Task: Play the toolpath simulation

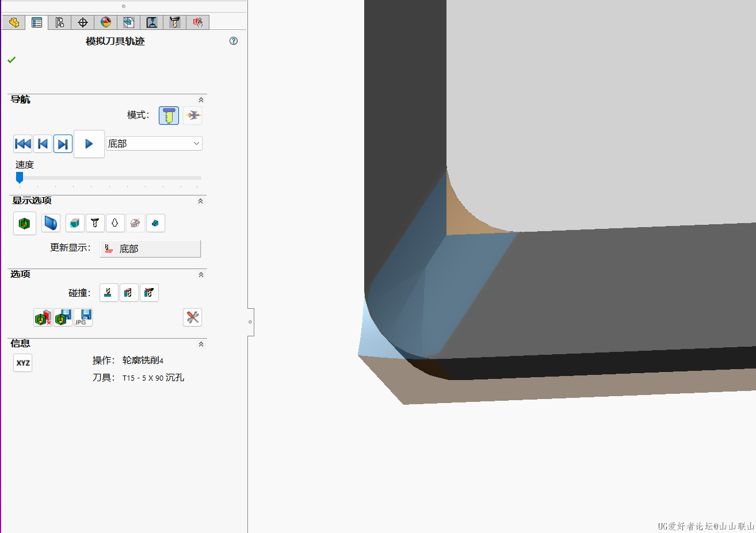Action: coord(89,144)
